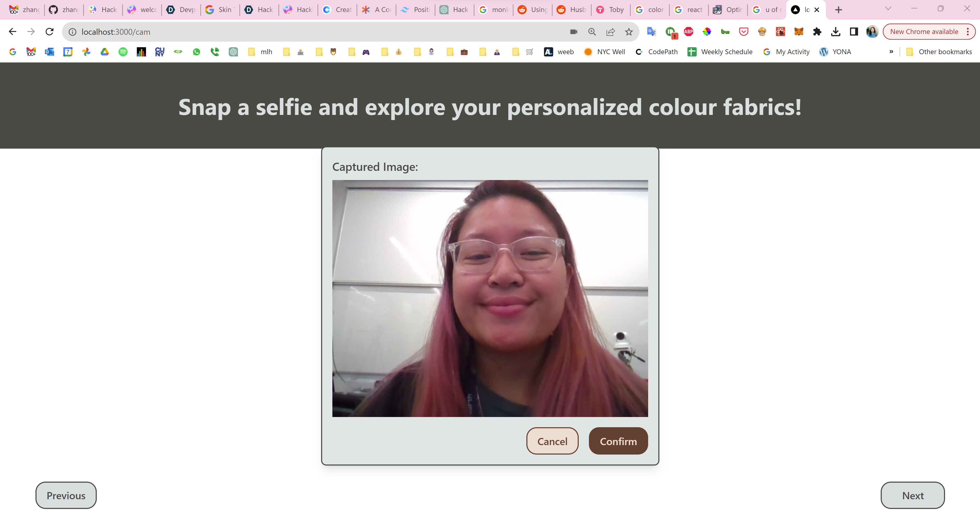This screenshot has height=524, width=980.
Task: Go back with Previous button
Action: coord(66,495)
